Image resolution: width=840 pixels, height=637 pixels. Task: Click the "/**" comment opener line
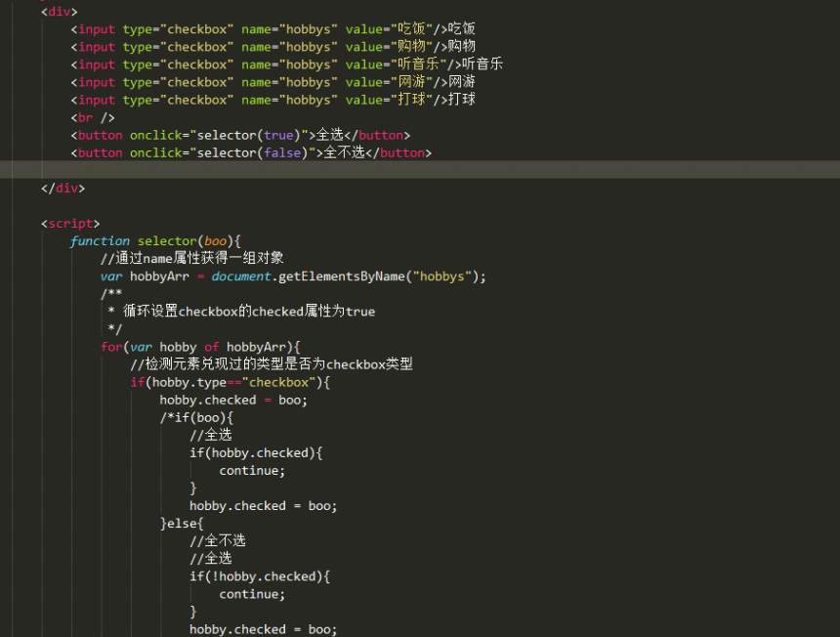pos(111,294)
